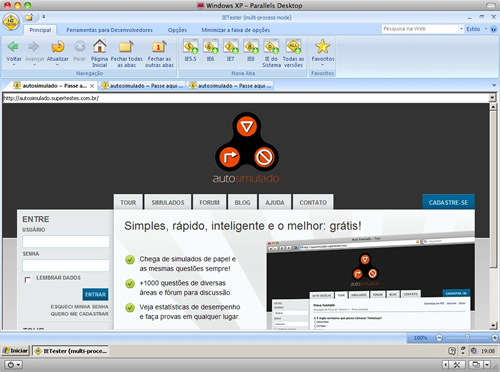This screenshot has width=500, height=372.
Task: Click Fechar todas as abas icon
Action: tap(126, 46)
